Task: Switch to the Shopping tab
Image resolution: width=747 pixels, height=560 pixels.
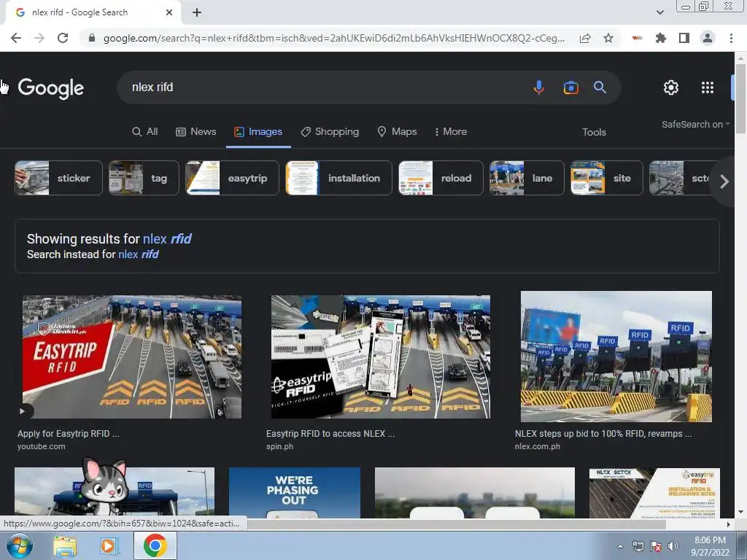Action: click(x=330, y=131)
